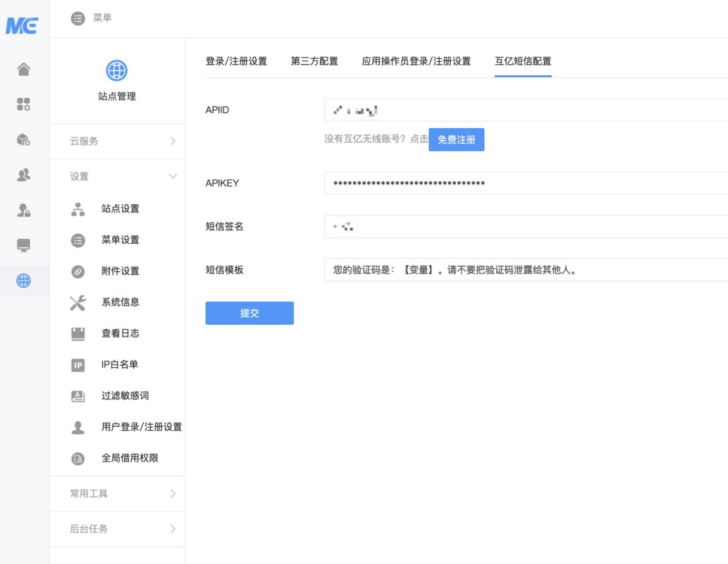The width and height of the screenshot is (728, 564).
Task: Expand the 后台任务 section
Action: click(117, 528)
